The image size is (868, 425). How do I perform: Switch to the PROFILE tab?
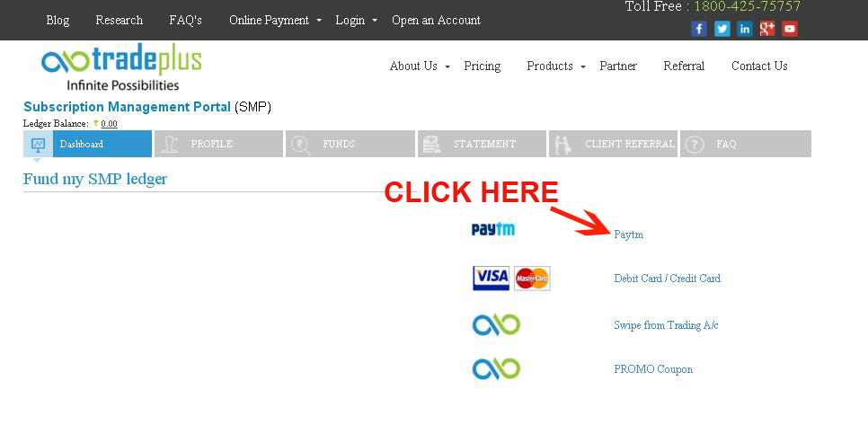[x=218, y=144]
